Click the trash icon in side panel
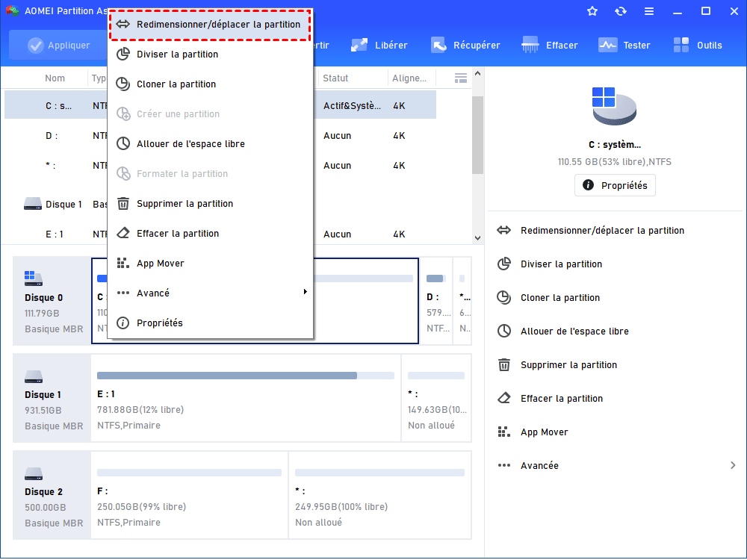 504,365
